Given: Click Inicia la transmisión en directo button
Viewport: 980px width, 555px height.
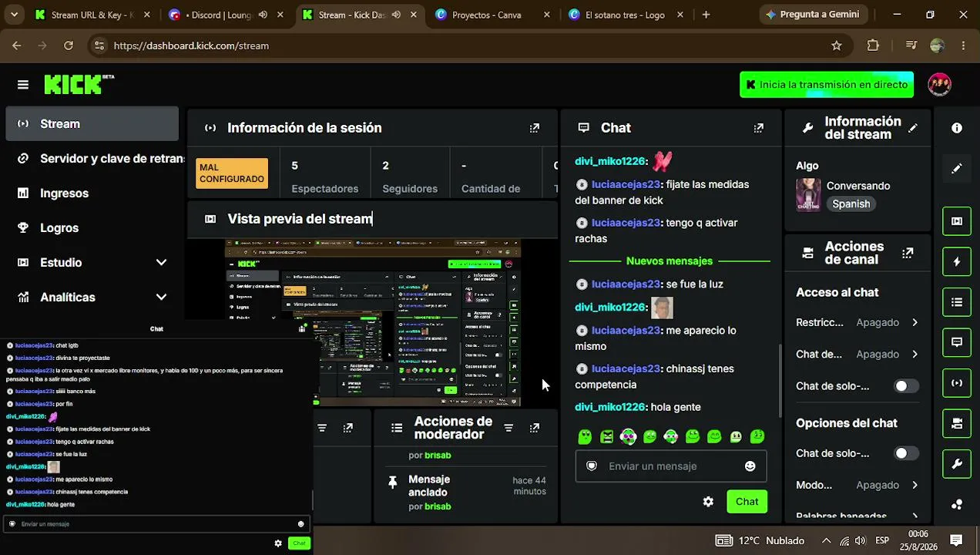Looking at the screenshot, I should coord(827,85).
